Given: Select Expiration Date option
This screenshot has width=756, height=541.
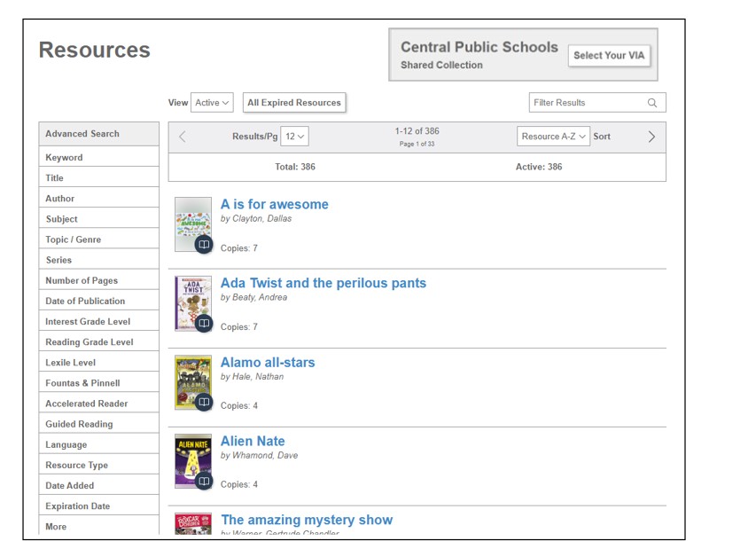Looking at the screenshot, I should [x=99, y=506].
